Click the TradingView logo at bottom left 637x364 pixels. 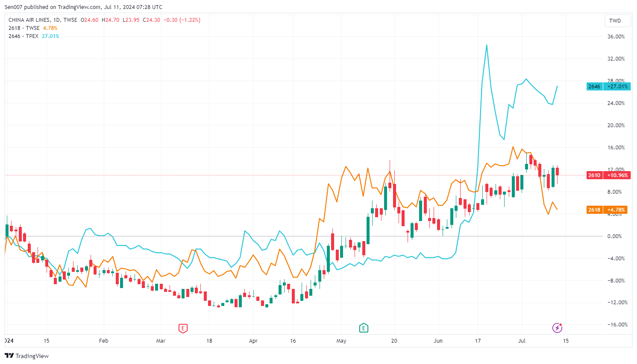coord(26,356)
